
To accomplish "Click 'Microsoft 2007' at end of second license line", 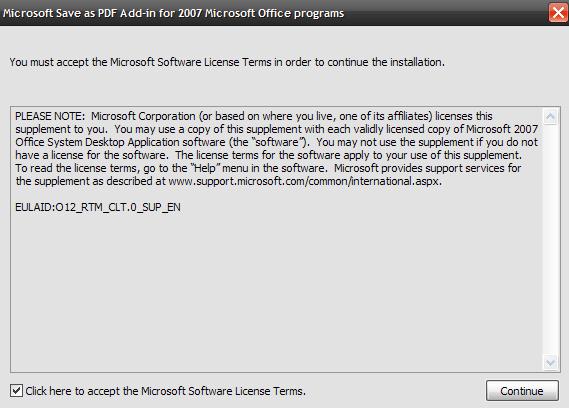I will pos(502,129).
